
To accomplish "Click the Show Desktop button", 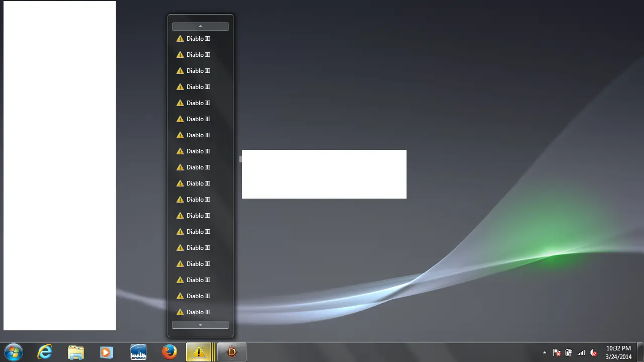I will click(640, 352).
